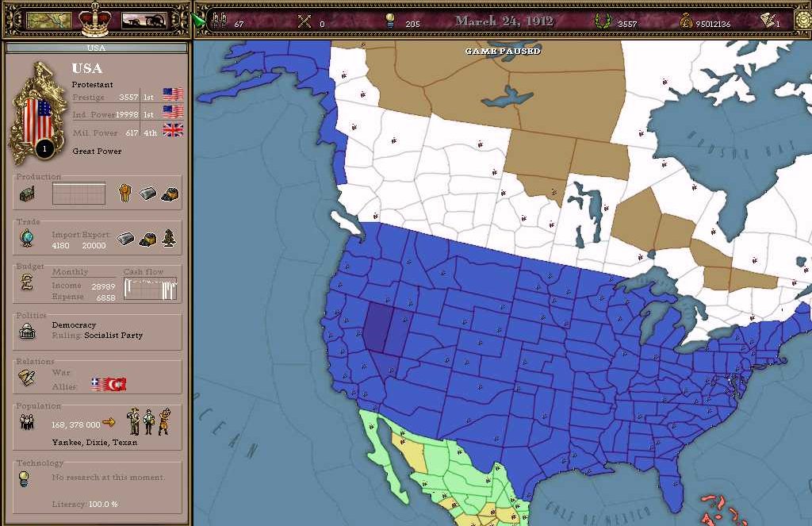
Task: Open Technology via the lightbulb icon
Action: 24,480
